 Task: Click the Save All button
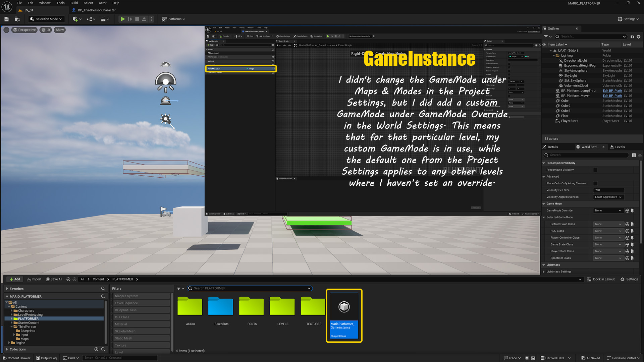[x=54, y=279]
